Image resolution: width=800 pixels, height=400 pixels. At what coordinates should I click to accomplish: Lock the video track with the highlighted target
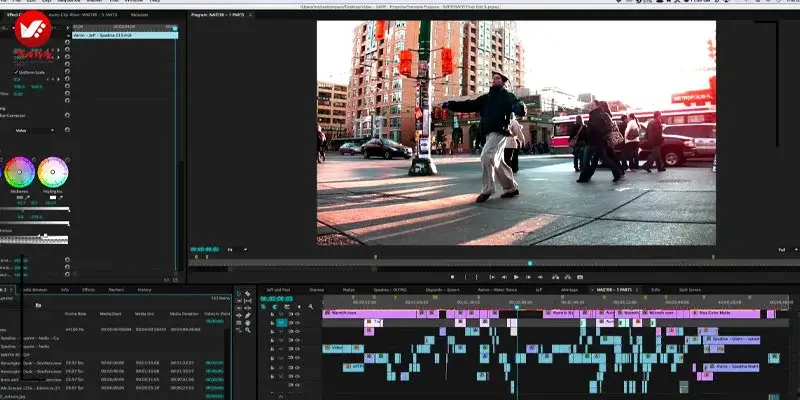point(272,323)
